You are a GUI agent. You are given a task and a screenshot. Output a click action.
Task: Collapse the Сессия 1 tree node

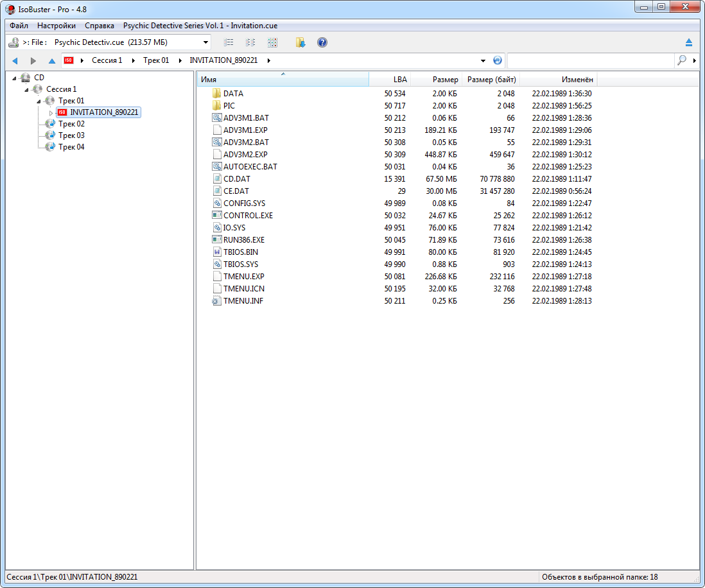(26, 89)
